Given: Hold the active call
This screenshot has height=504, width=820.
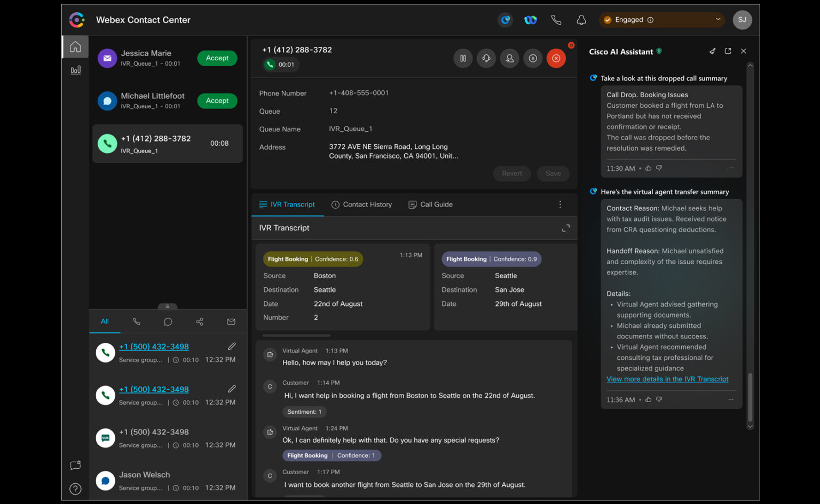Looking at the screenshot, I should [x=463, y=58].
